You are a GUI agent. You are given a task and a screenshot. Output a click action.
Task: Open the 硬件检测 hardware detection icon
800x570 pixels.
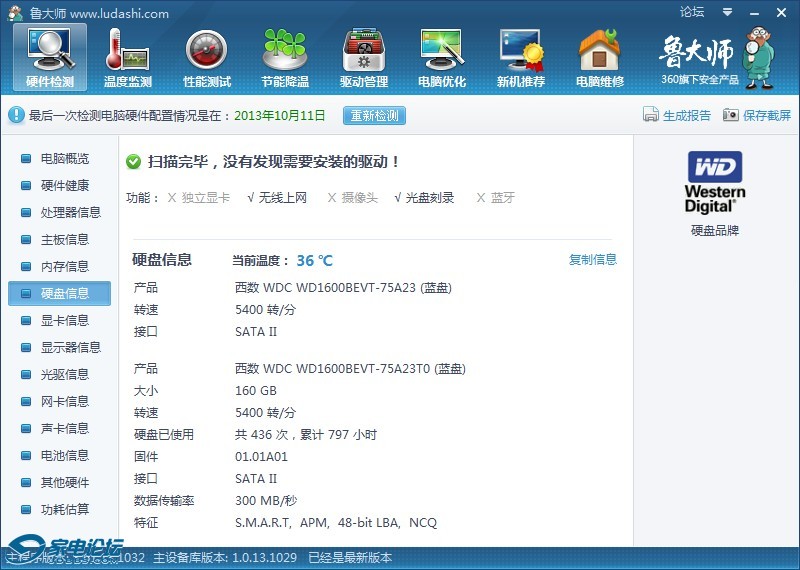49,57
